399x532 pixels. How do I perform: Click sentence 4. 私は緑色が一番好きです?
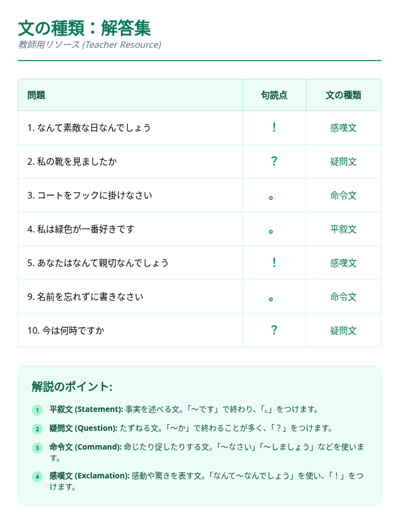click(x=81, y=229)
